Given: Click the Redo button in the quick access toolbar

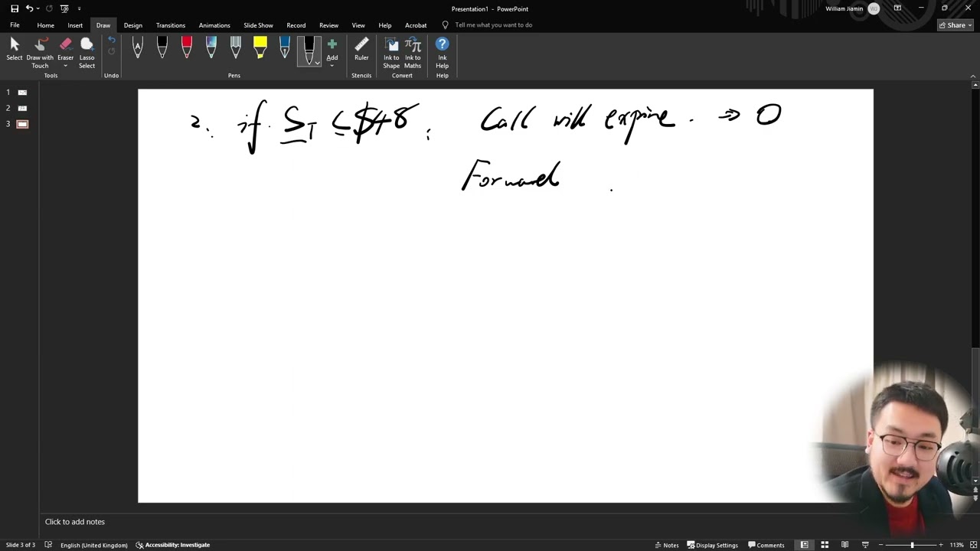Looking at the screenshot, I should [x=49, y=8].
